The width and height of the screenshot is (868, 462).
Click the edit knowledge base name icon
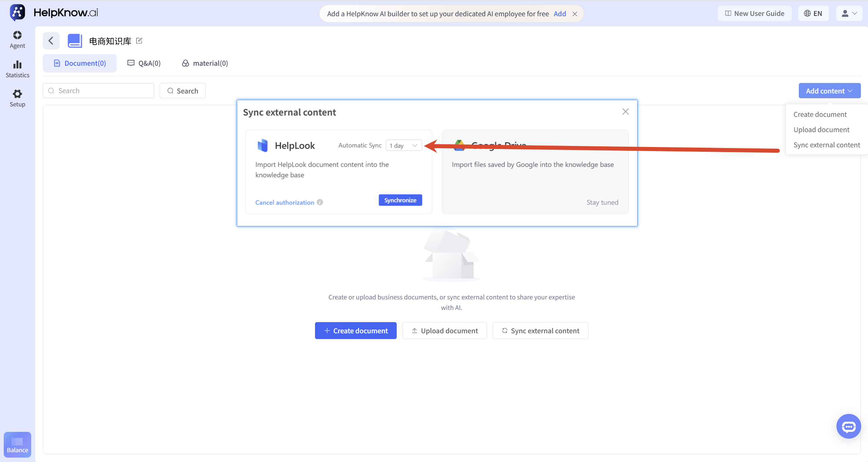tap(139, 41)
